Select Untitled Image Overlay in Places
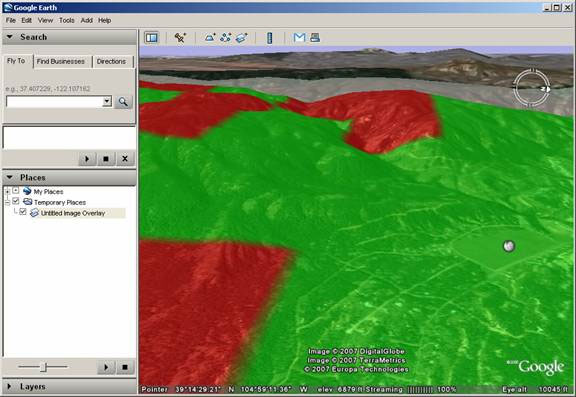The width and height of the screenshot is (576, 397). 73,213
